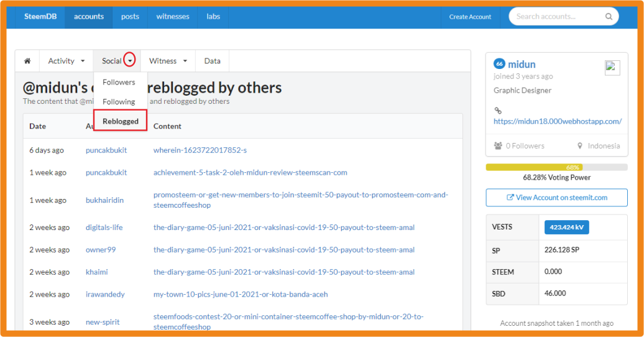Select Reblogged from Social menu
Viewport: 644px width, 337px height.
121,121
